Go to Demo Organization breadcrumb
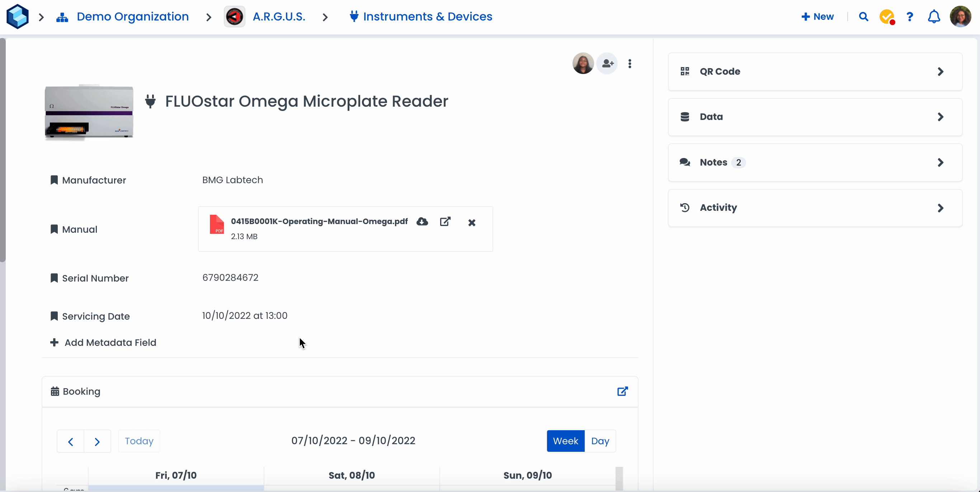The width and height of the screenshot is (980, 492). tap(132, 17)
